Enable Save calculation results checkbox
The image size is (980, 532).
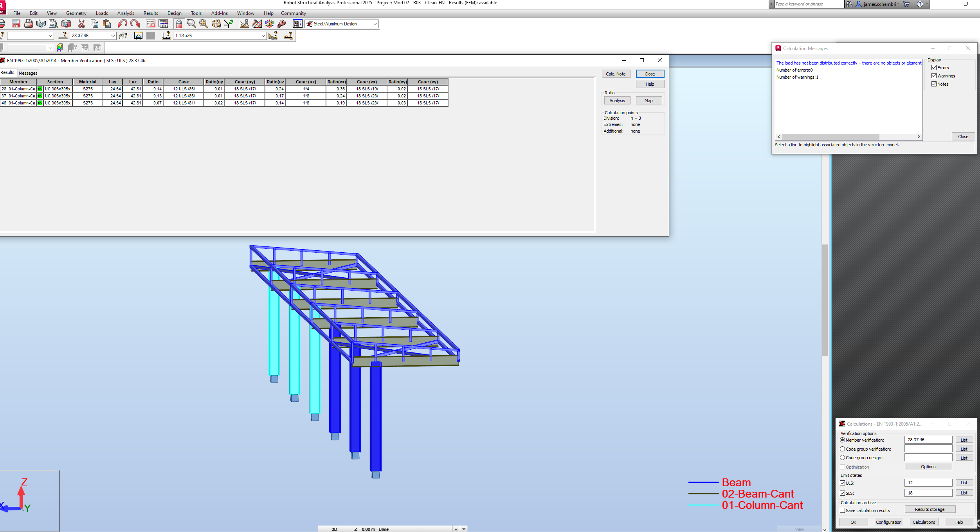[x=842, y=510]
